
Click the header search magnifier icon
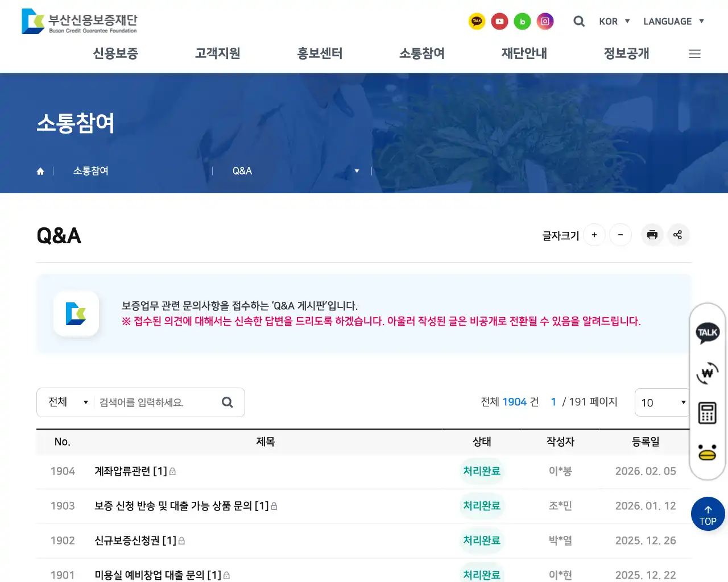(579, 21)
